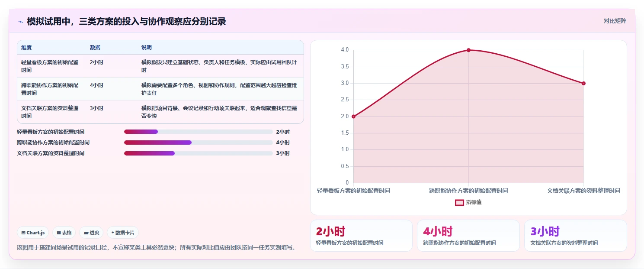Click the 对比矩阵 label in header
Screen dimensions: 644x269
615,21
